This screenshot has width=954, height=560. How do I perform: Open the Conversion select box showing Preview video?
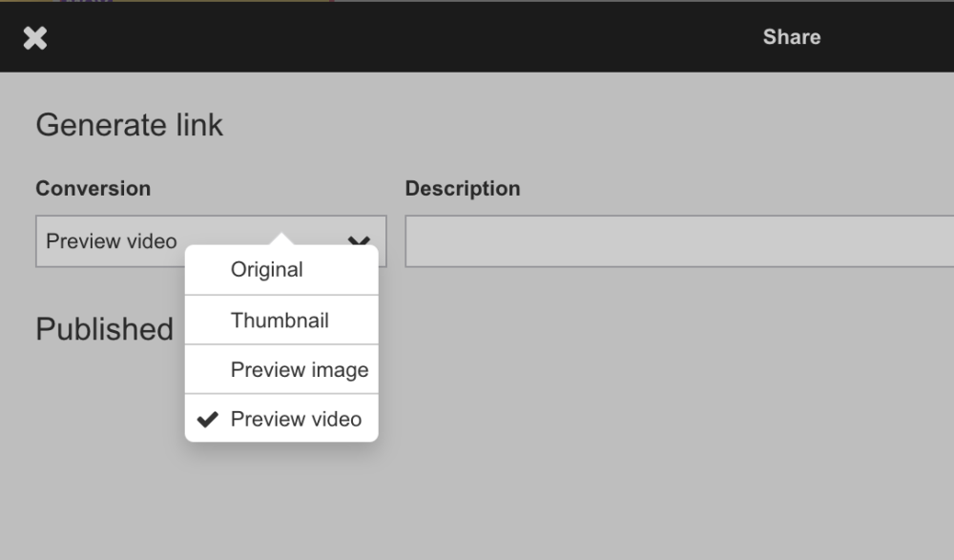click(x=112, y=241)
